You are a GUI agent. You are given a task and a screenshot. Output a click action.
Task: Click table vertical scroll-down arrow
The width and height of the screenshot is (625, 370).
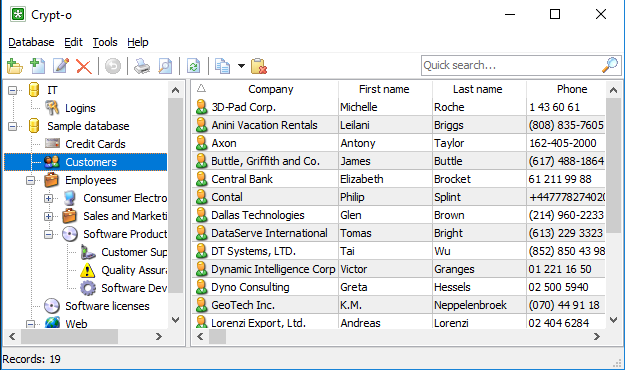click(x=613, y=320)
